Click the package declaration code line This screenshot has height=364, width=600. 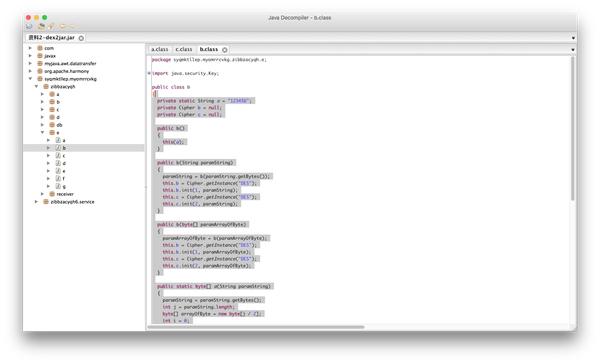[x=209, y=60]
